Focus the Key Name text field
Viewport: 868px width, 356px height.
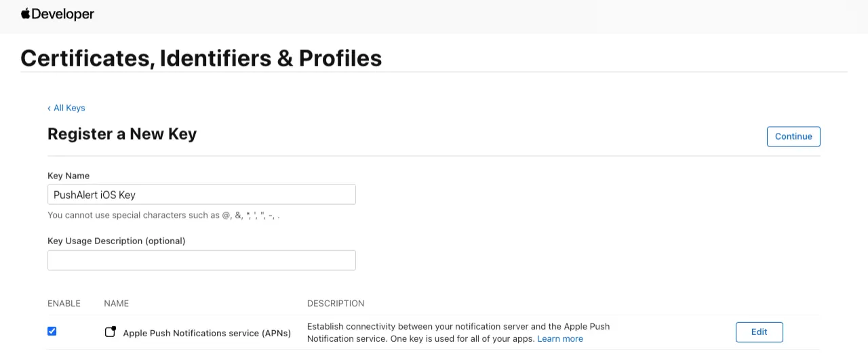[201, 195]
